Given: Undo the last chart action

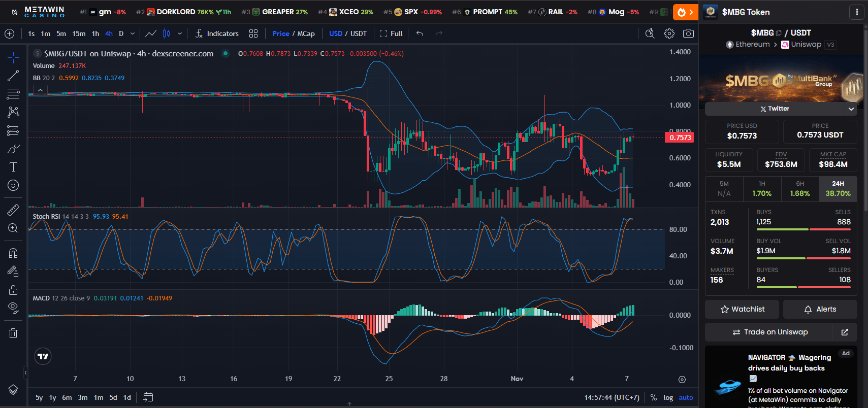Looking at the screenshot, I should coord(420,33).
